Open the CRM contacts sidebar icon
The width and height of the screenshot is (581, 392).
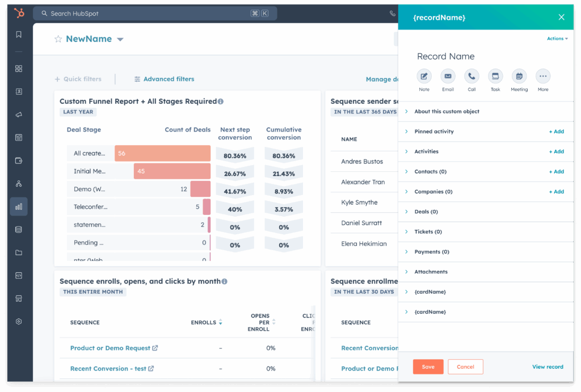click(x=19, y=91)
